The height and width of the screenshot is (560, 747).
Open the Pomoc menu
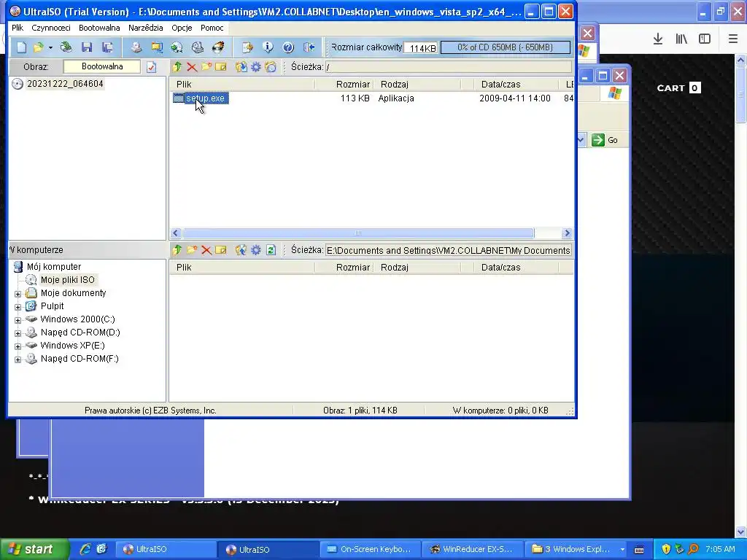(x=212, y=28)
